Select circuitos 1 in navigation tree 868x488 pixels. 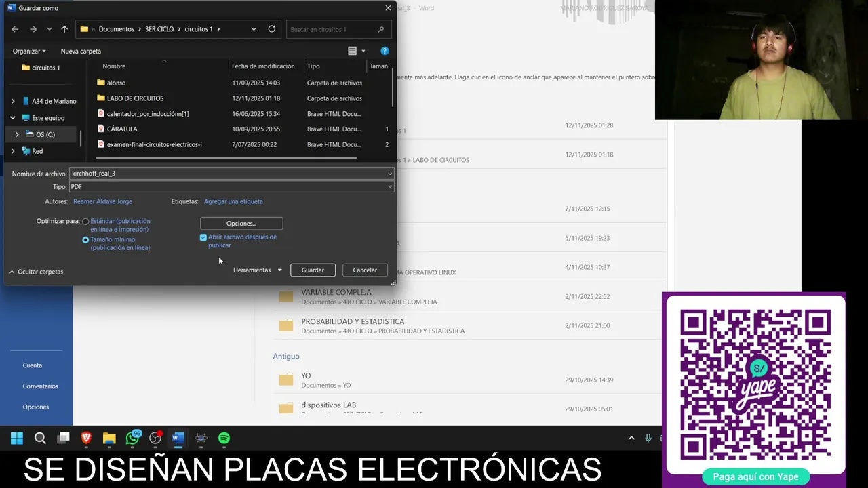[x=45, y=68]
